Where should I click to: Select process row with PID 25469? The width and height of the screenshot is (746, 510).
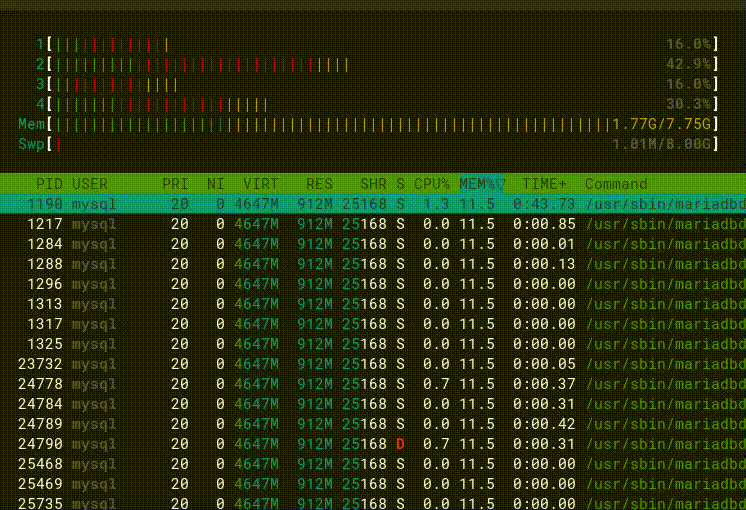(x=373, y=484)
